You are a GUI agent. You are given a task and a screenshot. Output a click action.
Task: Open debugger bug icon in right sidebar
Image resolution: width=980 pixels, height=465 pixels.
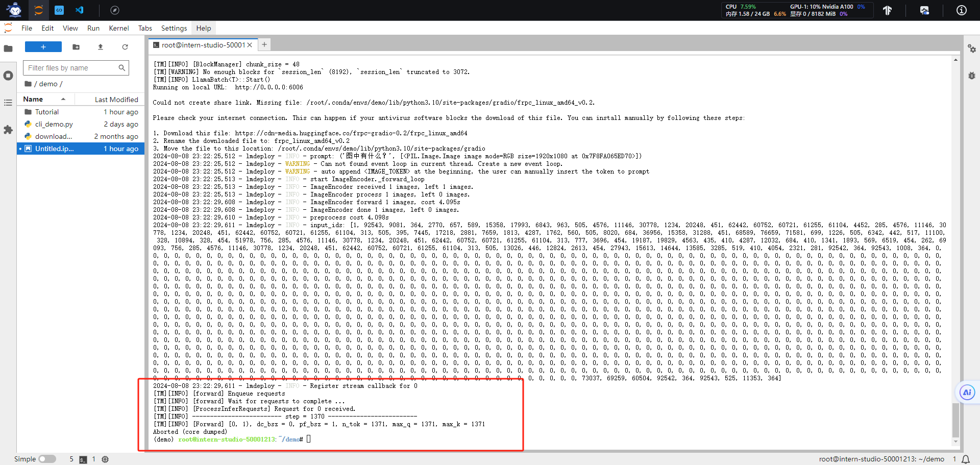[972, 76]
